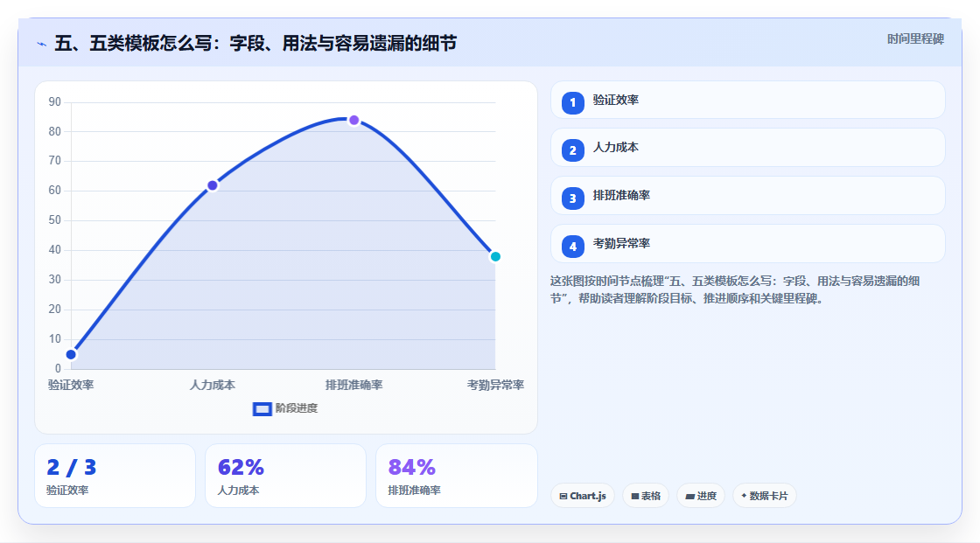Click the 排班准确率 x-axis label
The image size is (980, 543).
(353, 385)
